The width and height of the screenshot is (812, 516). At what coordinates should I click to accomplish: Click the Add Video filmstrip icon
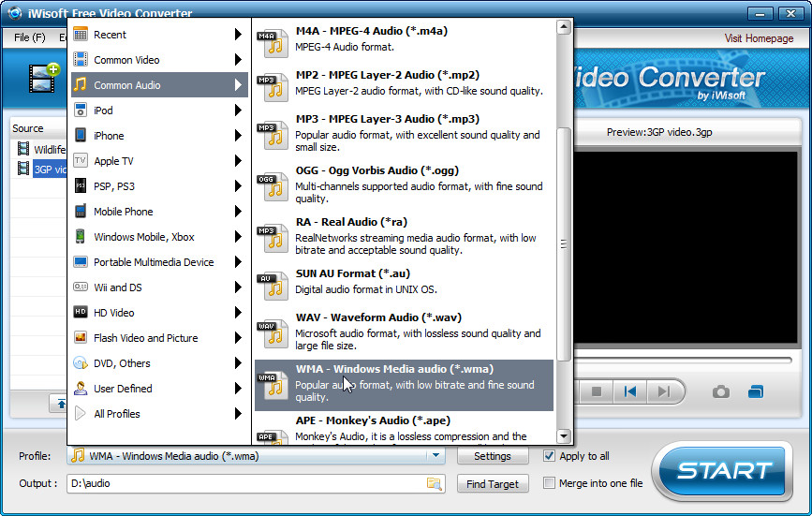click(44, 78)
